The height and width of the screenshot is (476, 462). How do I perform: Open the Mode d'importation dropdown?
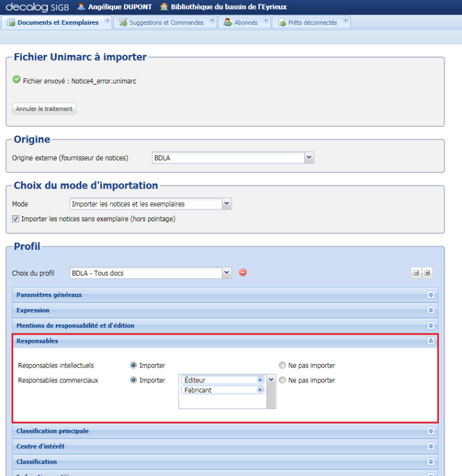click(x=226, y=203)
